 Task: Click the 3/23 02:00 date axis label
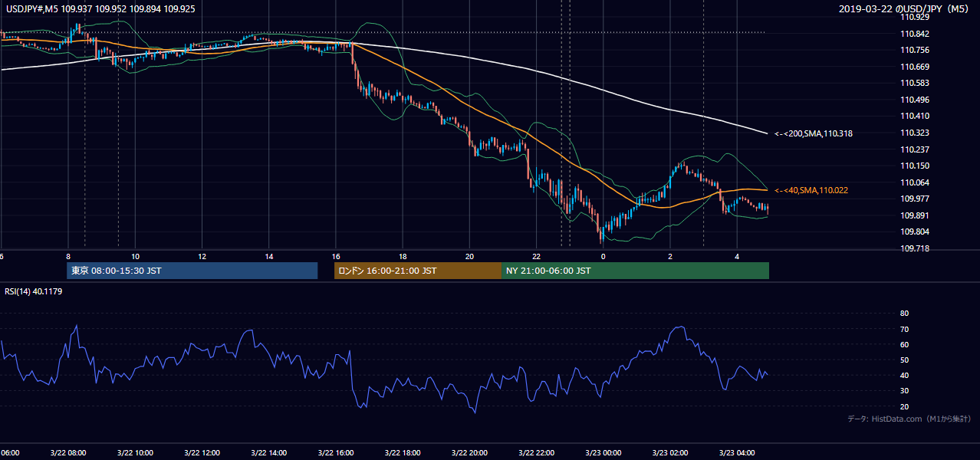tap(670, 452)
